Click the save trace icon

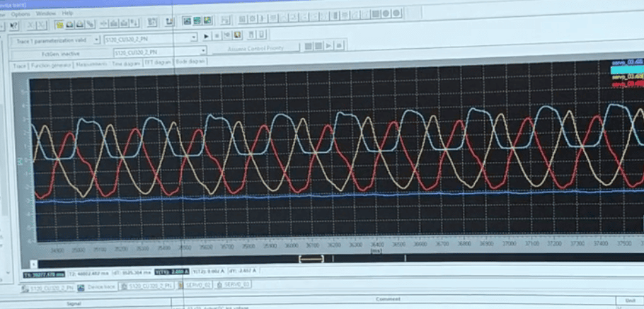click(237, 35)
